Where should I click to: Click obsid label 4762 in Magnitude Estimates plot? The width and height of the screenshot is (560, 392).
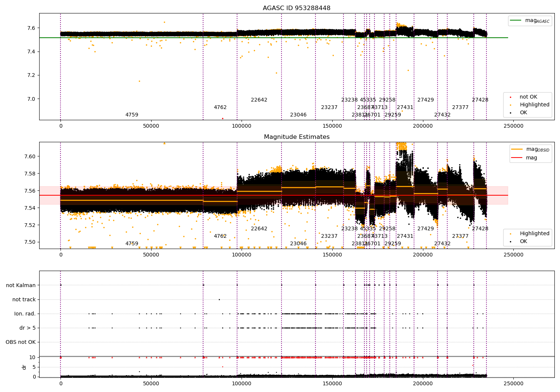pyautogui.click(x=220, y=236)
